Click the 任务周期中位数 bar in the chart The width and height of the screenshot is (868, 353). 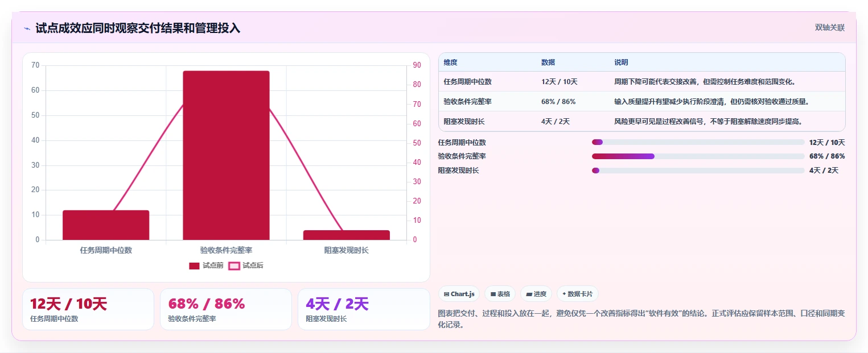(106, 225)
